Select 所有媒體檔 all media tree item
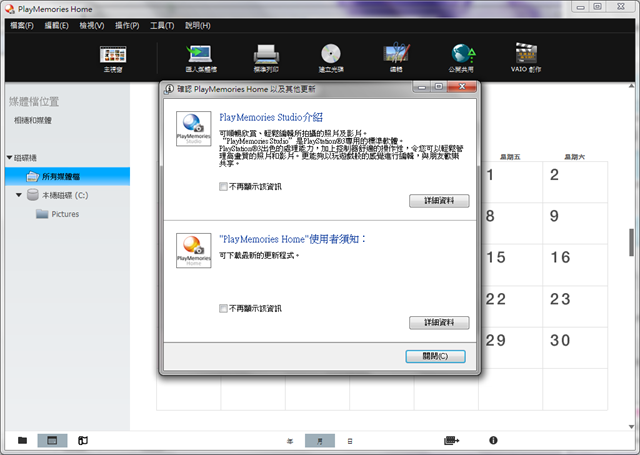 coord(68,176)
